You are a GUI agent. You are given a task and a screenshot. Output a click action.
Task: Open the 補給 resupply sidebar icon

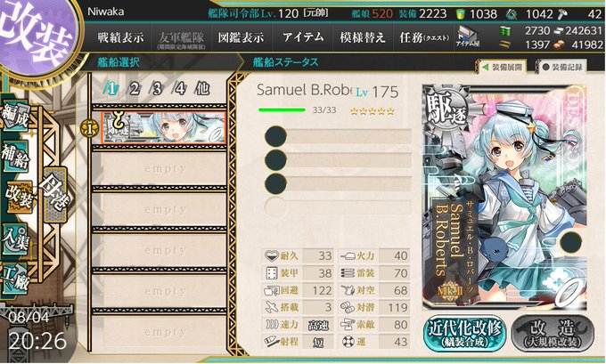point(15,157)
